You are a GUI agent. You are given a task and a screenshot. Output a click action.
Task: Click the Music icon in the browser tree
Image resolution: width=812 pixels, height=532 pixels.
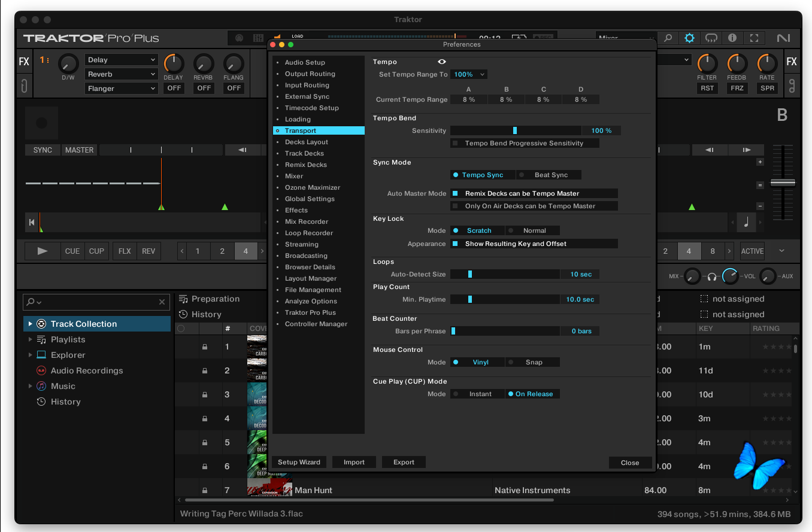pyautogui.click(x=41, y=386)
